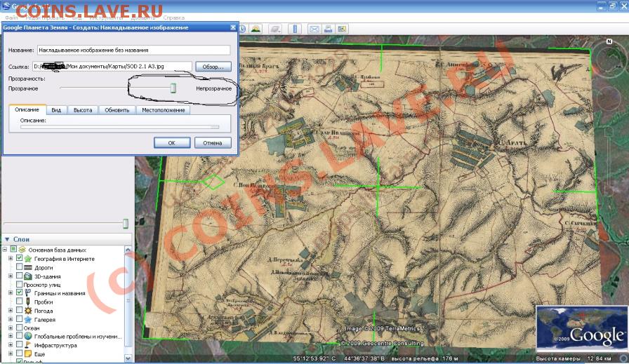Click the Галерея blue star icon
The width and height of the screenshot is (629, 364).
pos(28,320)
